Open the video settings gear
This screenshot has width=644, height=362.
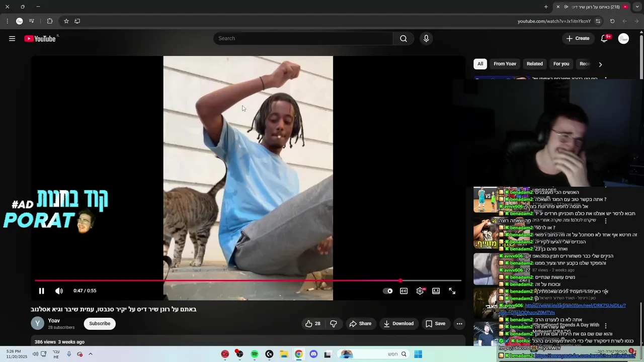[x=420, y=291]
